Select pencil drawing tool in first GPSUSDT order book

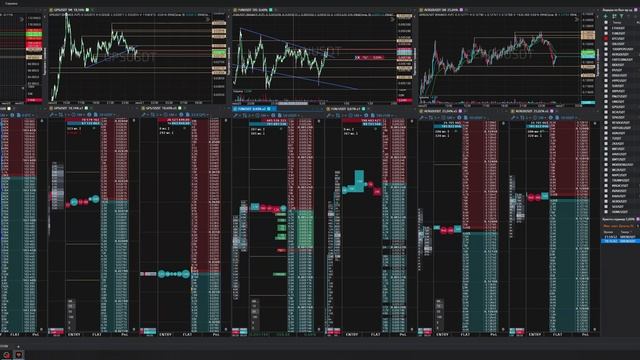(x=52, y=115)
